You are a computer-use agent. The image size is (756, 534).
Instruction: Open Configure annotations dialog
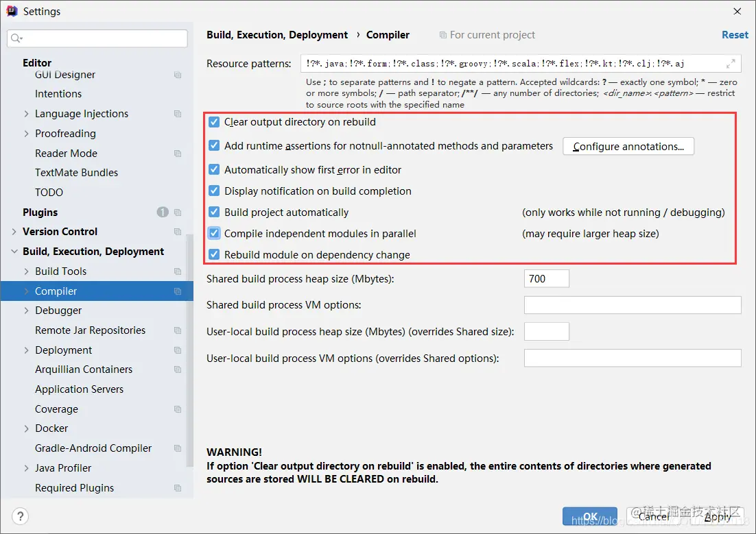pos(628,147)
